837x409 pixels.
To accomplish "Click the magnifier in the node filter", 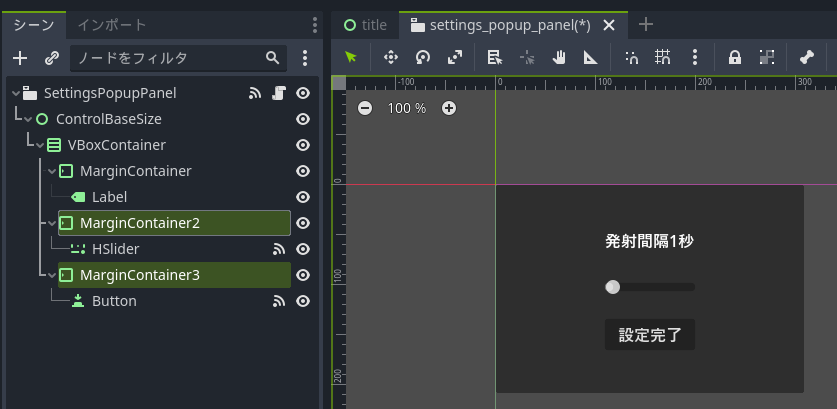I will coord(272,58).
